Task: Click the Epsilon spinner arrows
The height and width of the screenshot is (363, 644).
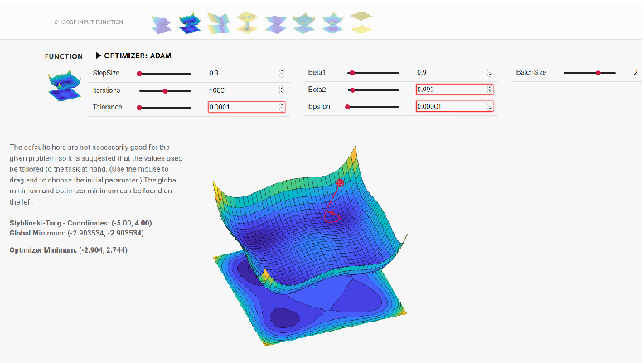Action: click(x=490, y=106)
